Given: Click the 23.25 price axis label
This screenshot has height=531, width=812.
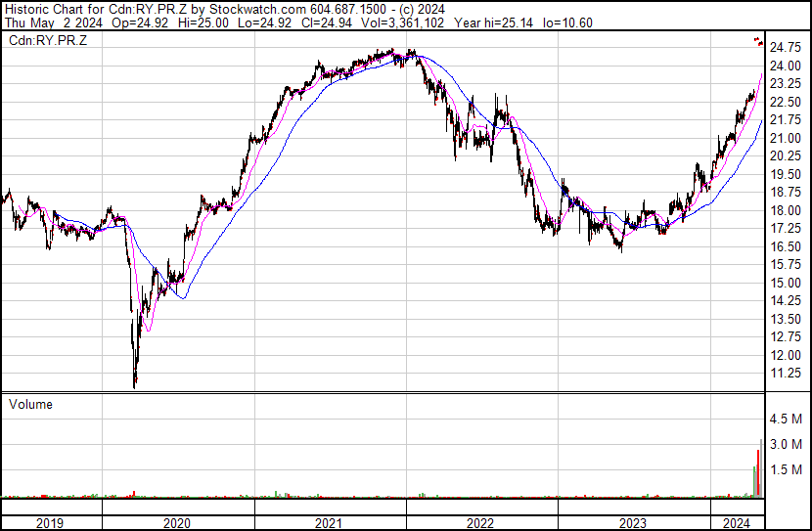Looking at the screenshot, I should coord(786,84).
